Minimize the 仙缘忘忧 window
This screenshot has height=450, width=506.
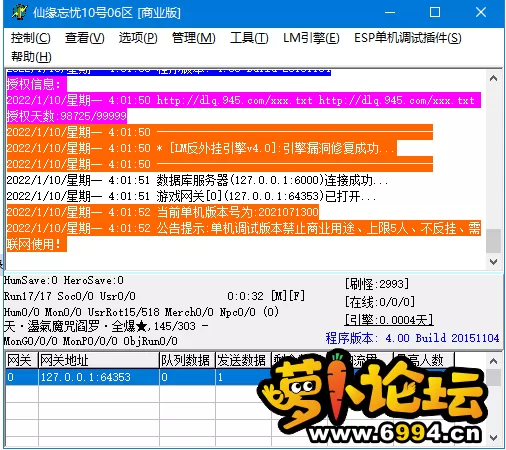390,13
